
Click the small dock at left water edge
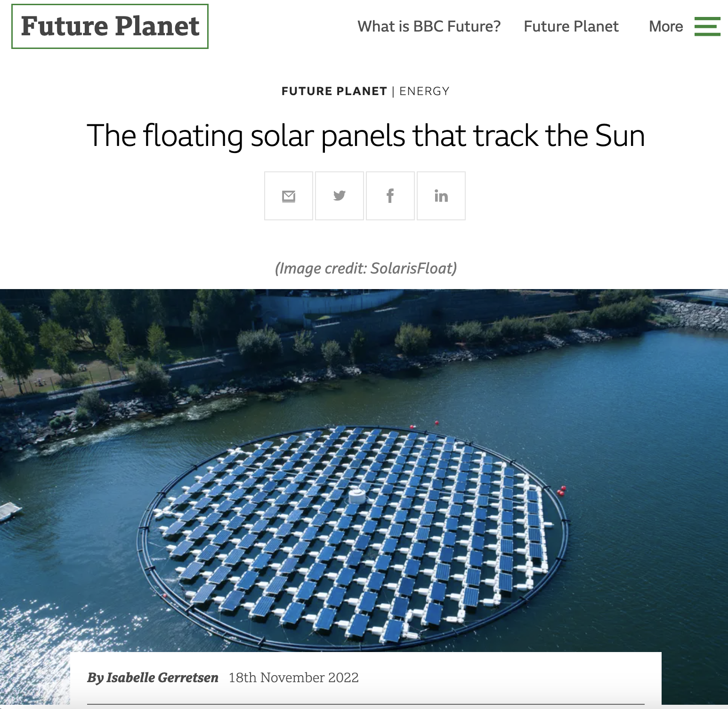8,512
